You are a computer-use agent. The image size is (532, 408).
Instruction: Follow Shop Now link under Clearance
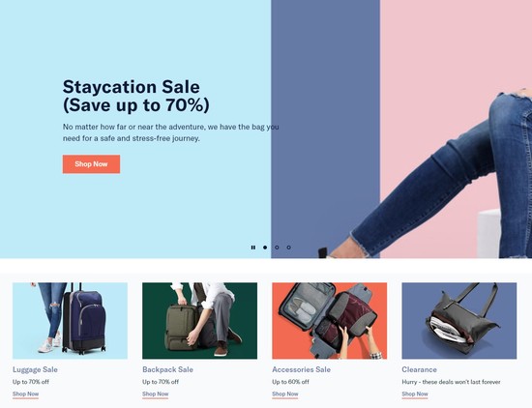pos(415,394)
